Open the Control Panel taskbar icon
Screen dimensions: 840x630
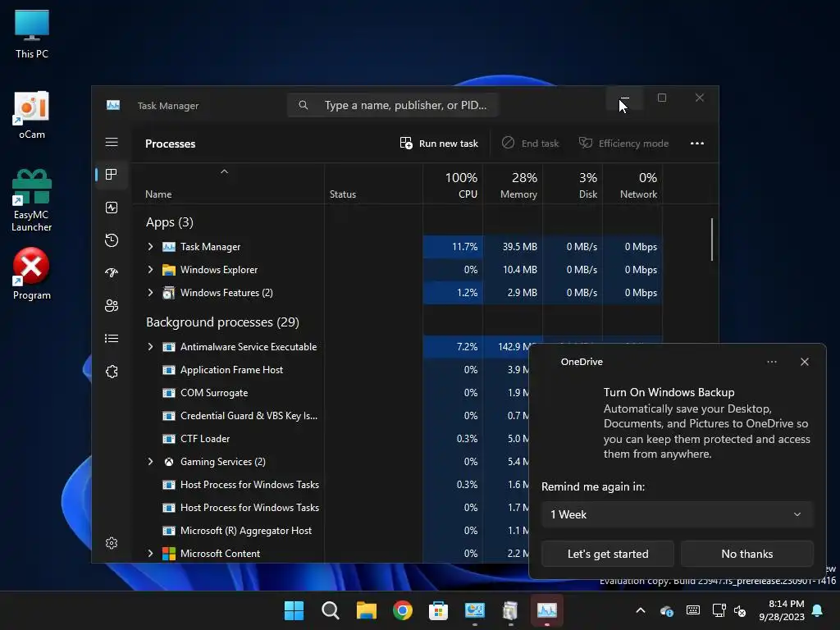(475, 610)
